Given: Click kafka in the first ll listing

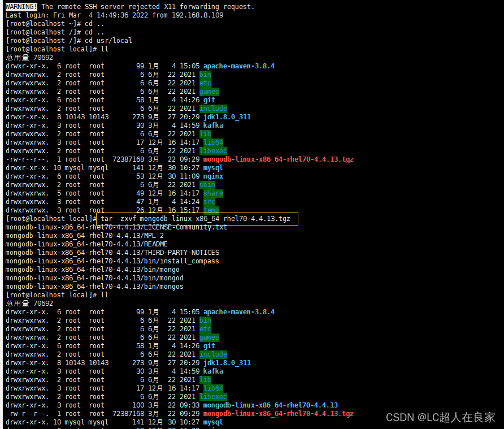Looking at the screenshot, I should point(213,125).
